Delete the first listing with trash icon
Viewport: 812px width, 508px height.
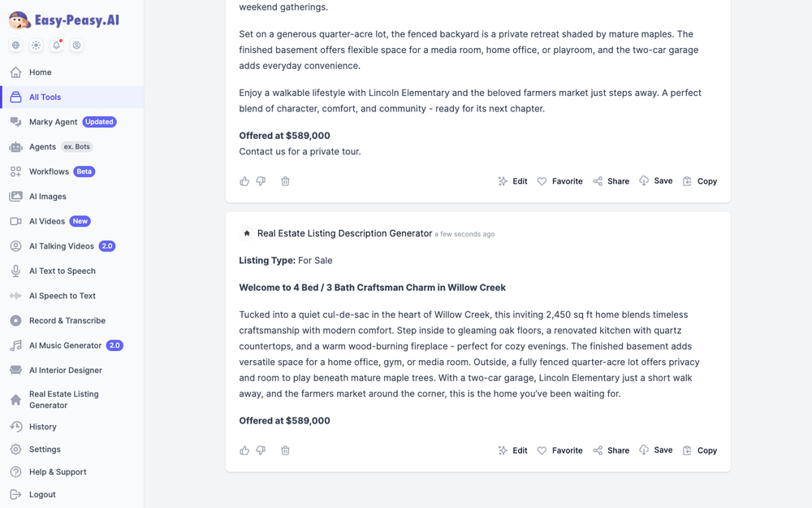click(285, 181)
